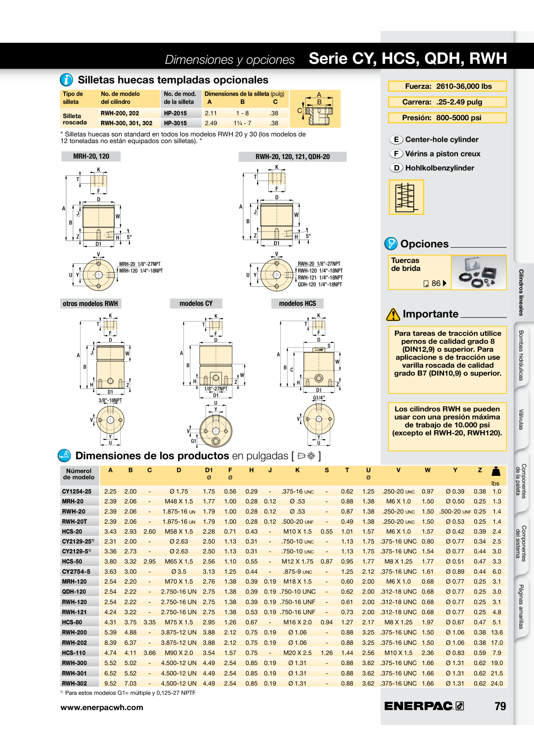
Task: Click the RWH-20T table row name
Action: [x=75, y=522]
